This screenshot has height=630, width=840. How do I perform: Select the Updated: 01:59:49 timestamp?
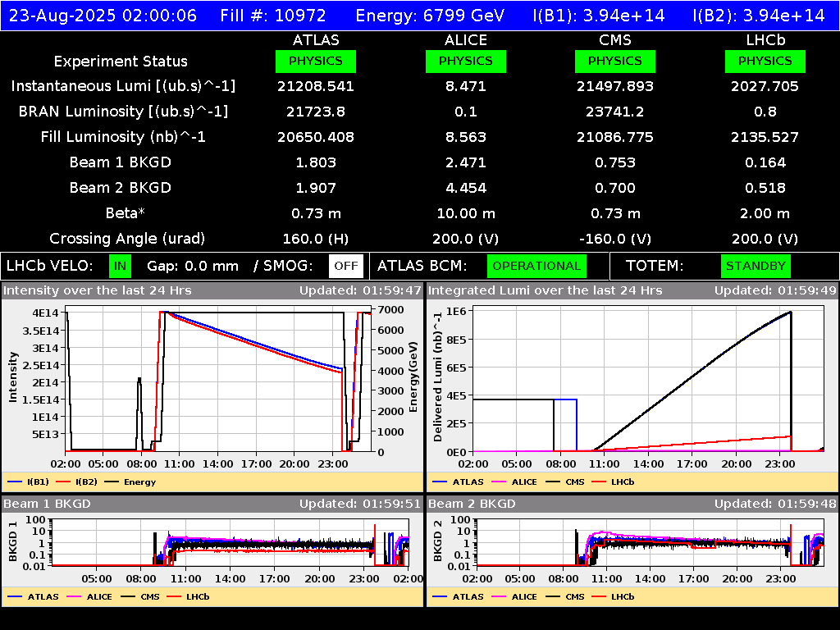point(775,290)
